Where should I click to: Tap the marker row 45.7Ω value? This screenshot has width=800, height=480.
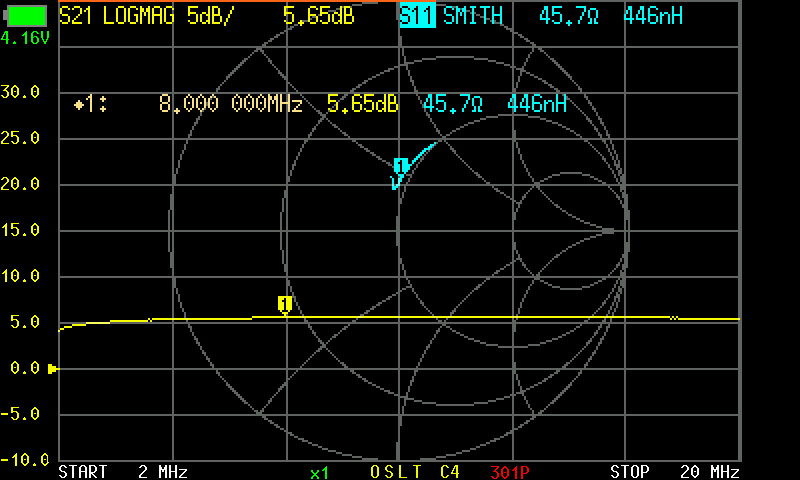click(x=453, y=104)
